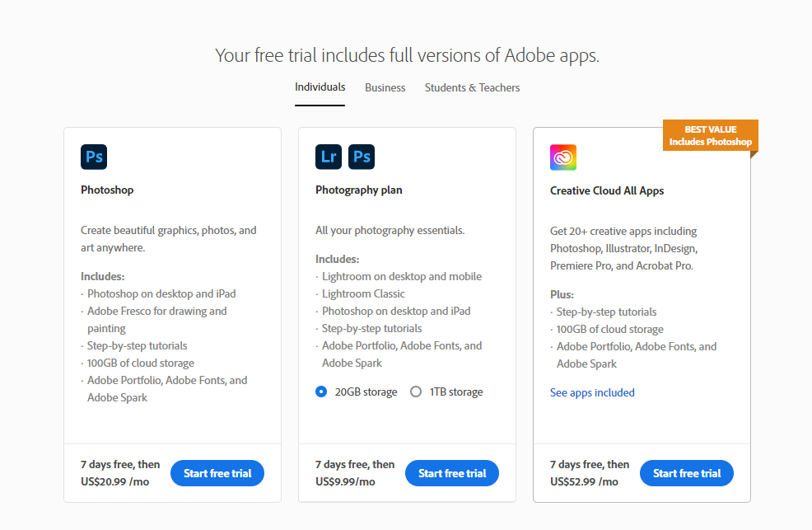Click 'Includes:' label in Photography plan card
Image resolution: width=812 pixels, height=530 pixels.
coord(337,259)
